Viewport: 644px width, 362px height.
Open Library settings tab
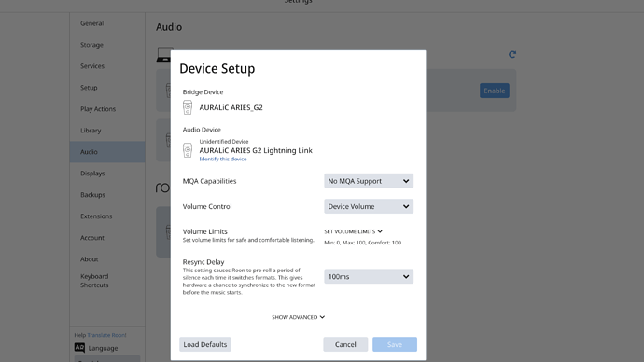pos(107,131)
